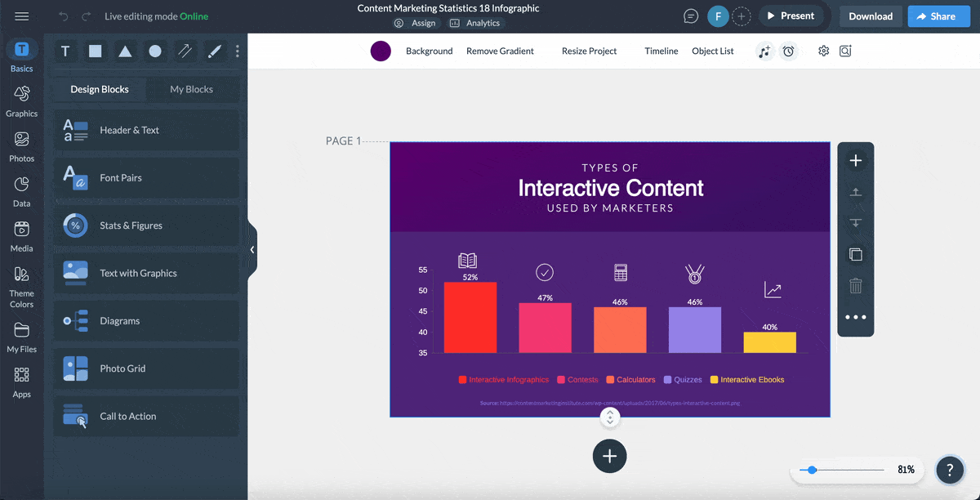The height and width of the screenshot is (500, 980).
Task: Click the Present button
Action: coord(791,15)
